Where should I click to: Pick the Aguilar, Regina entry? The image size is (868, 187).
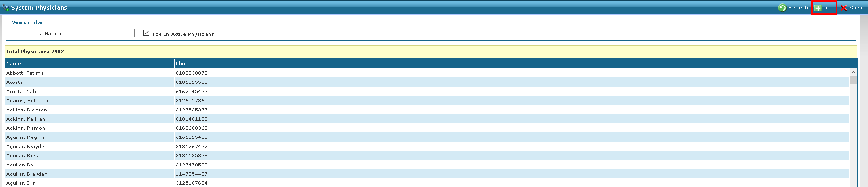26,137
